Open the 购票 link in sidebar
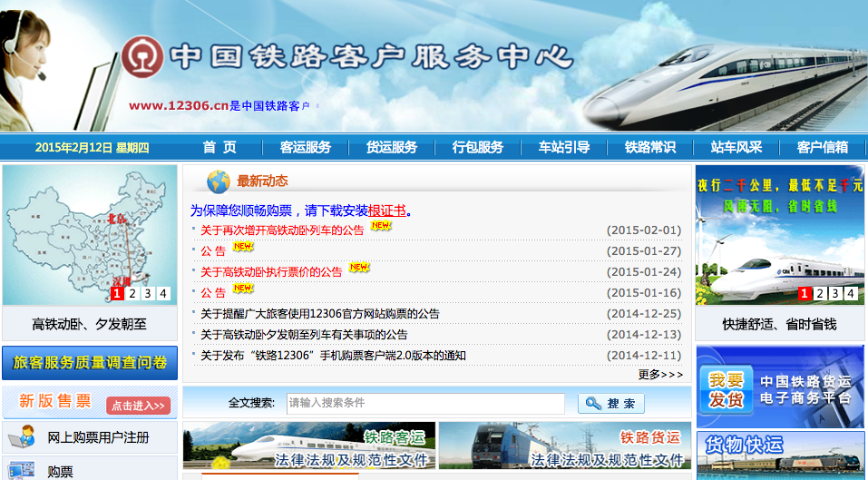This screenshot has width=868, height=480. [61, 472]
